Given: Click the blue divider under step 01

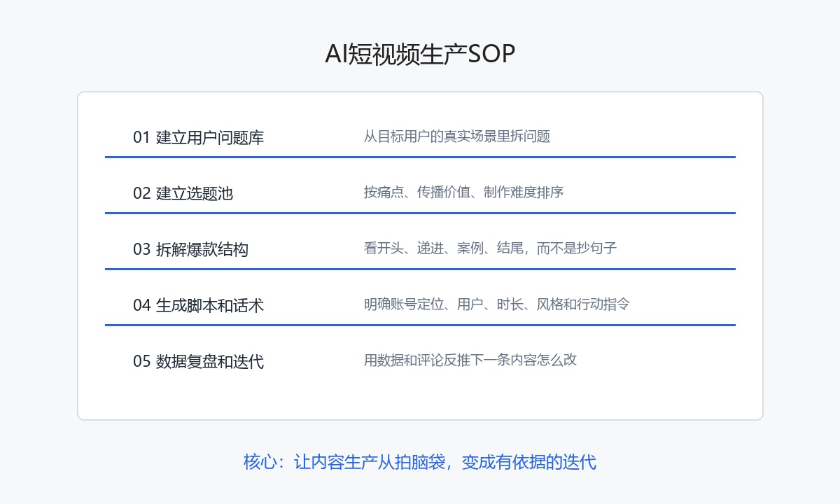Looking at the screenshot, I should coord(420,157).
